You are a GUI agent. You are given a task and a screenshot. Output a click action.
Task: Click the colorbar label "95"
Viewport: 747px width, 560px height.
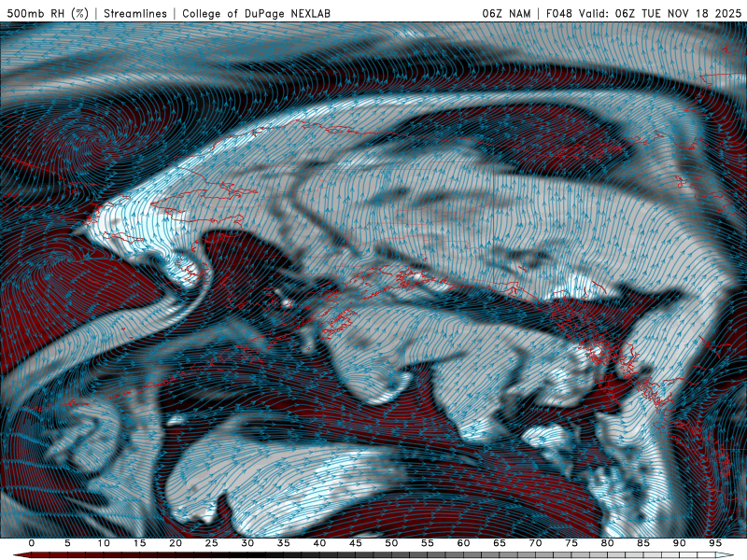715,543
